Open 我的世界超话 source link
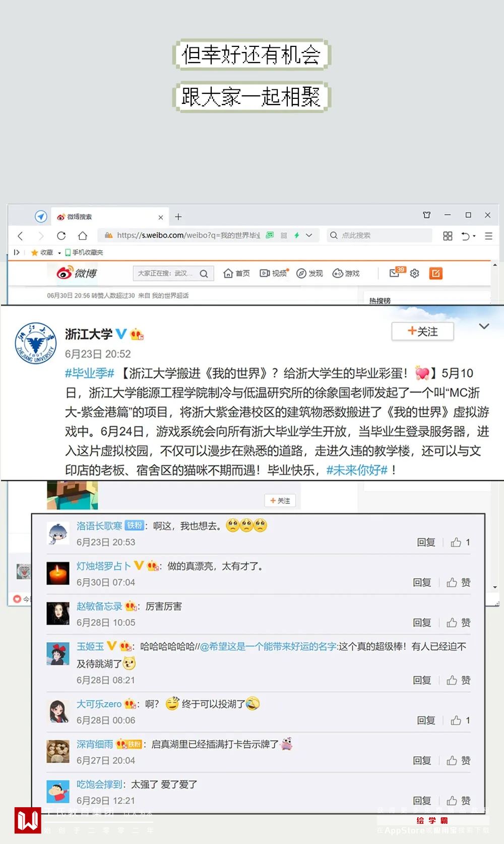The width and height of the screenshot is (504, 844). click(170, 296)
